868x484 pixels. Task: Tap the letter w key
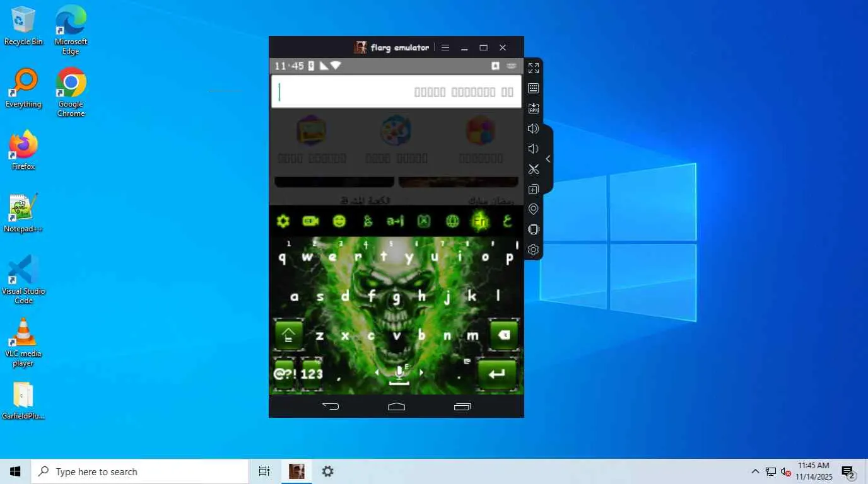[307, 257]
